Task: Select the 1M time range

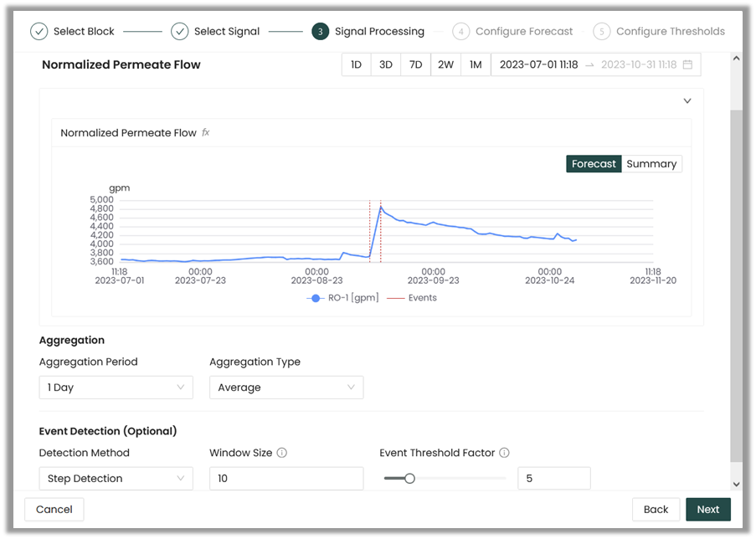Action: coord(476,64)
